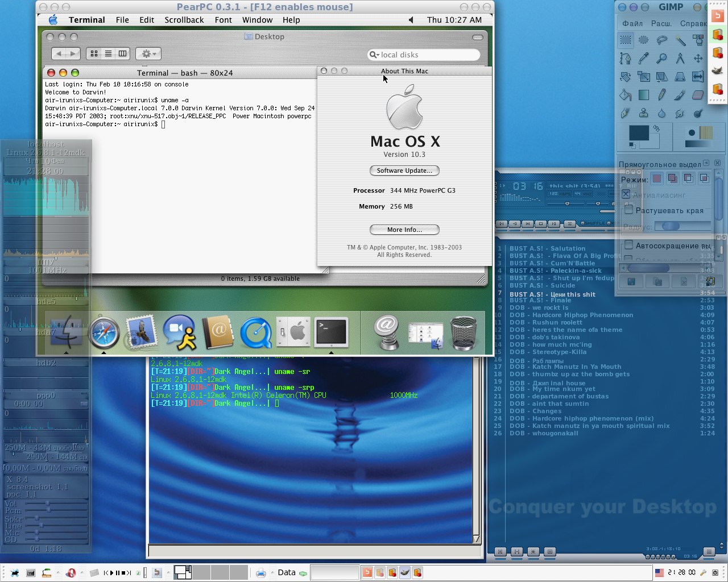Select the Clone stamp tool in GIMP
This screenshot has height=582, width=728.
coord(644,113)
